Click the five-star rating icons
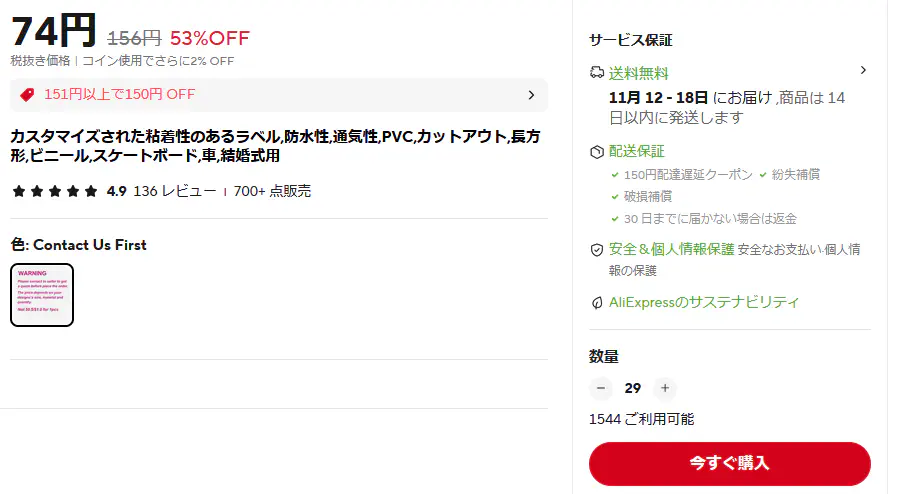897x494 pixels. [55, 191]
